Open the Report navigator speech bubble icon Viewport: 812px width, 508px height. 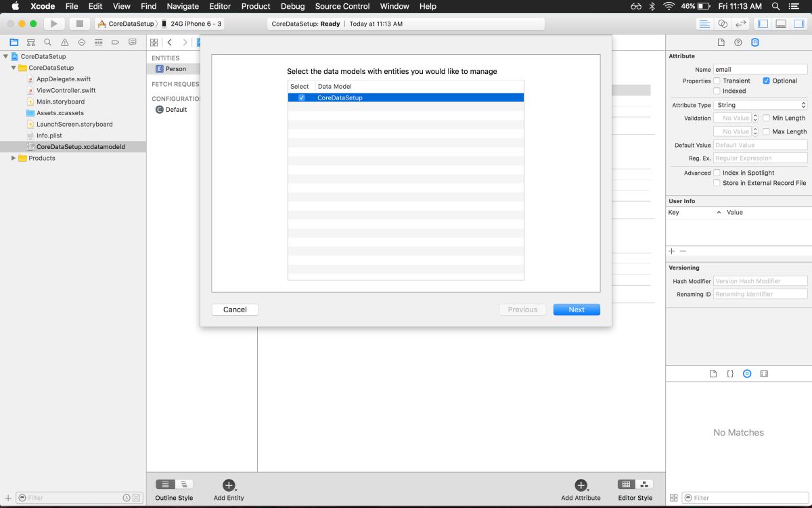[133, 42]
